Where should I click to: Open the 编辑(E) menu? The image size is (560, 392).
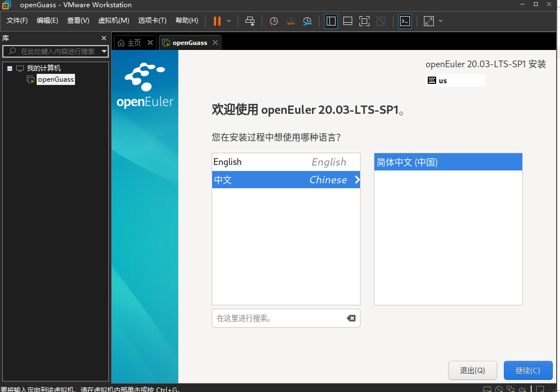(47, 21)
